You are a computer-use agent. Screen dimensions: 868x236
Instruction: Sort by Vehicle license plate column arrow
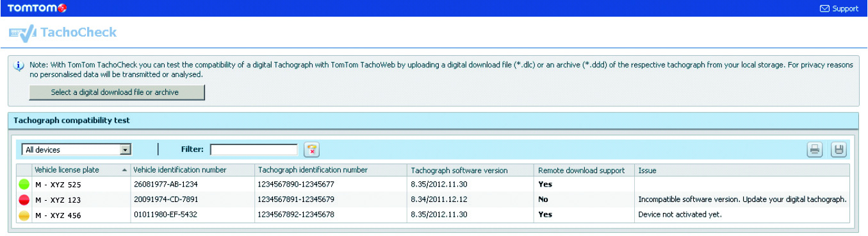[x=124, y=171]
